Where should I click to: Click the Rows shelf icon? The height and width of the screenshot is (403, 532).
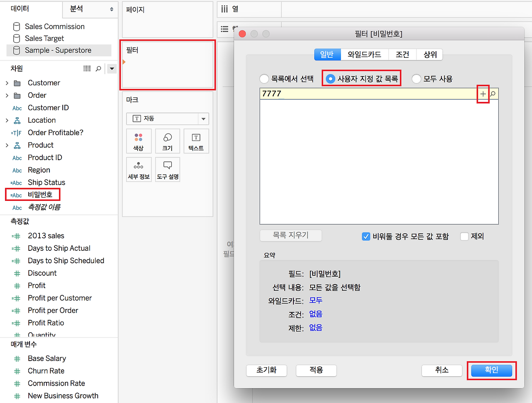(x=224, y=29)
